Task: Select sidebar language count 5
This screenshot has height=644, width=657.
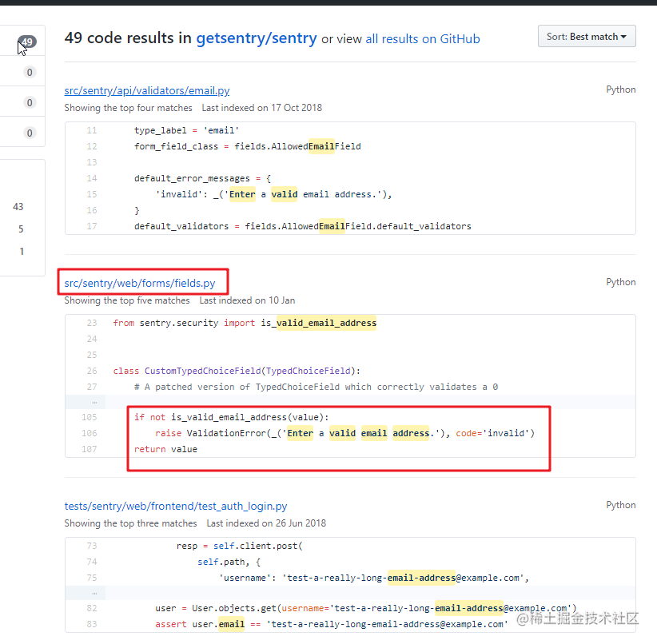Action: tap(21, 229)
